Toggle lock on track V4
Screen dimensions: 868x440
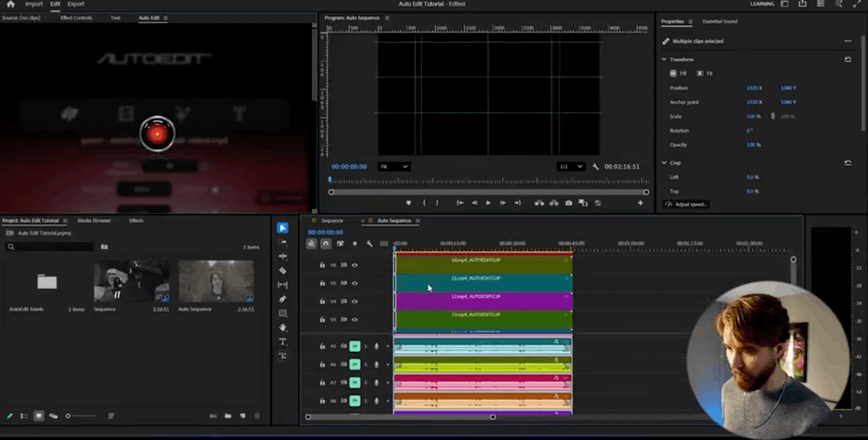(x=322, y=302)
